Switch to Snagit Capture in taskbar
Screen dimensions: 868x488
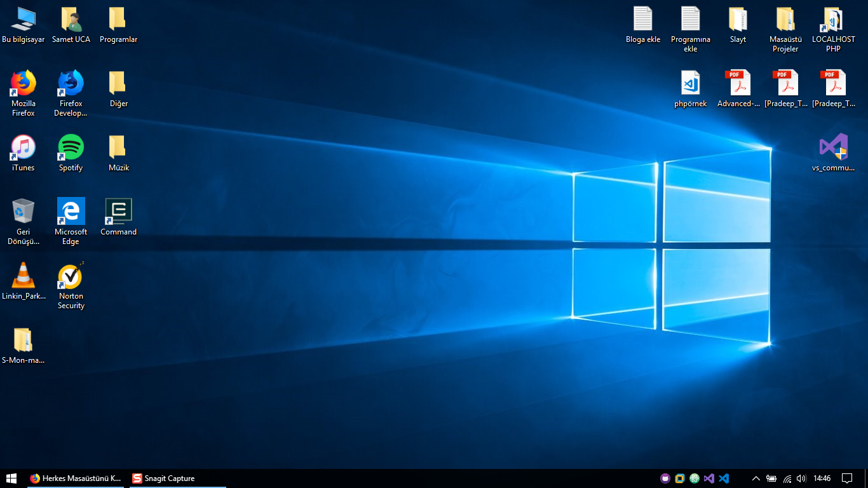[x=177, y=478]
